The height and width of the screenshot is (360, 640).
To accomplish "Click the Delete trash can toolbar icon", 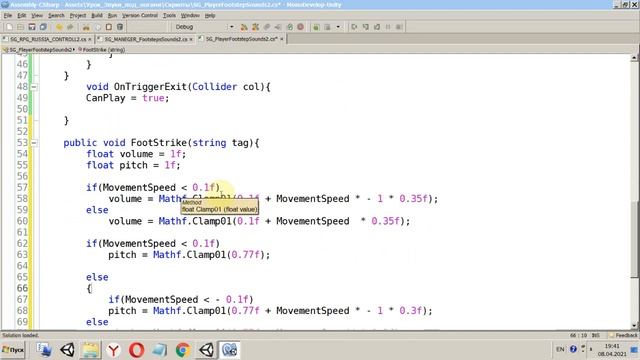I will pyautogui.click(x=120, y=27).
